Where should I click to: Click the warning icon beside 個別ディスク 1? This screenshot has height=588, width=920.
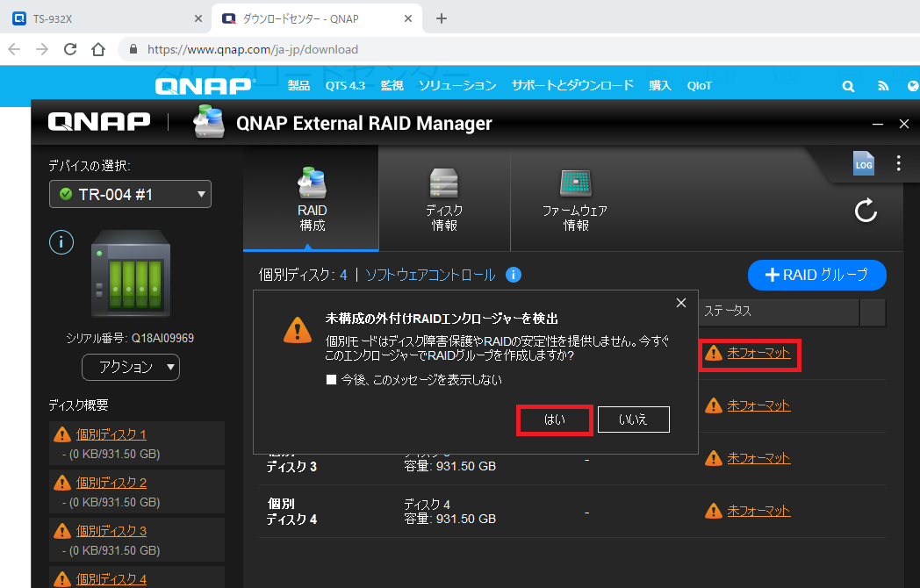click(62, 434)
